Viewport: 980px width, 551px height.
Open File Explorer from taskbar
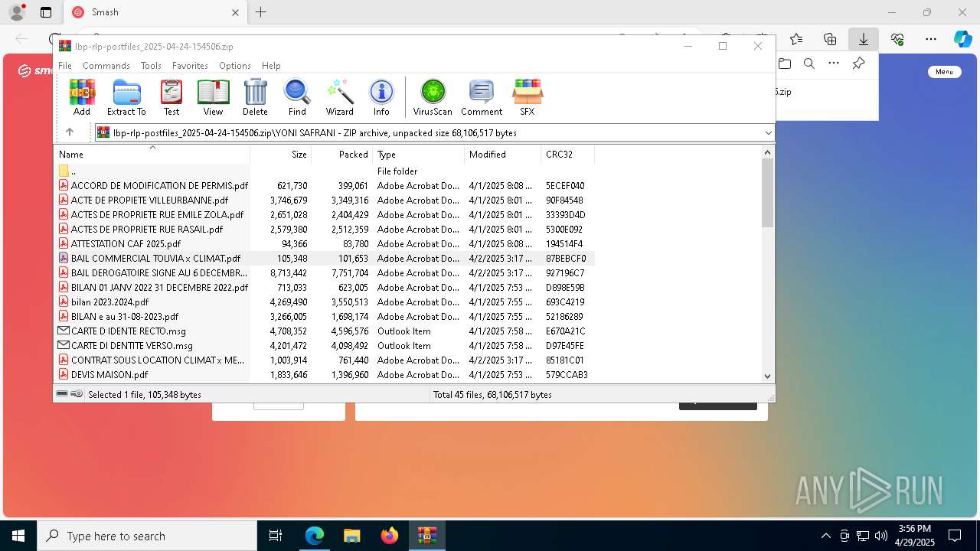(x=351, y=536)
